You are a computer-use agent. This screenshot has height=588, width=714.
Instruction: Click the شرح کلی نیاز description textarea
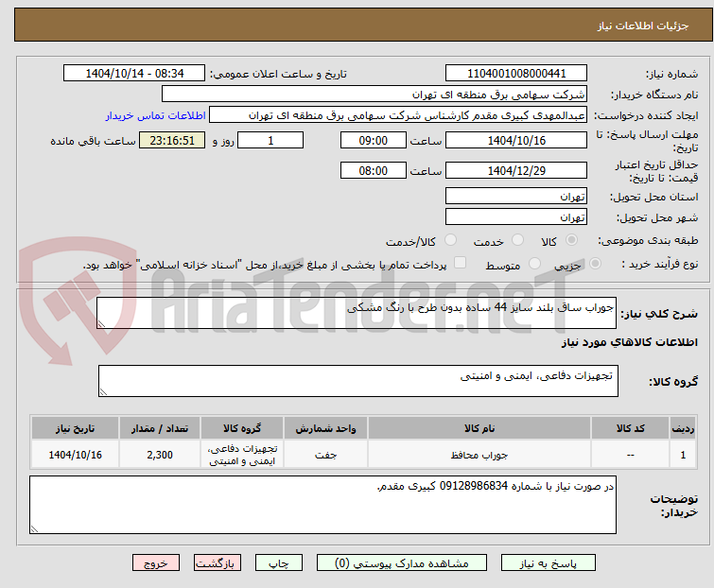point(357,313)
